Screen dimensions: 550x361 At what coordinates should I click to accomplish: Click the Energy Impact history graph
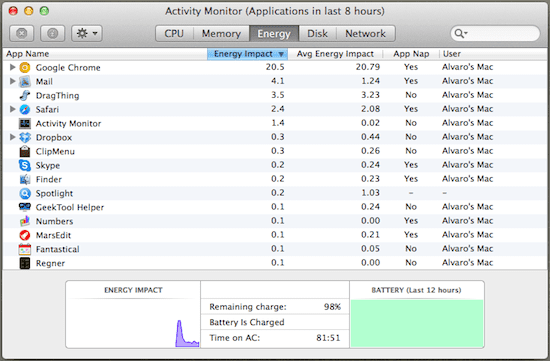[133, 323]
